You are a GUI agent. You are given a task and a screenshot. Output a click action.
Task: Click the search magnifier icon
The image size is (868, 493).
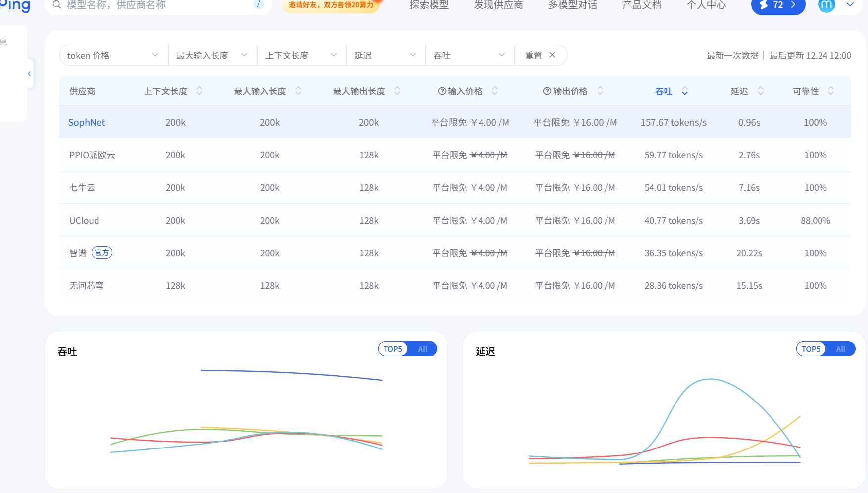point(57,5)
